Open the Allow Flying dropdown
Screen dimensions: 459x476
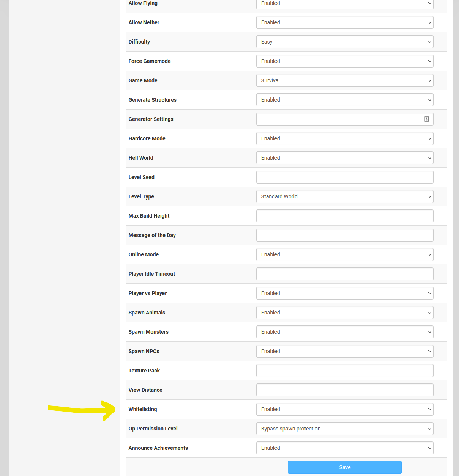pos(344,4)
